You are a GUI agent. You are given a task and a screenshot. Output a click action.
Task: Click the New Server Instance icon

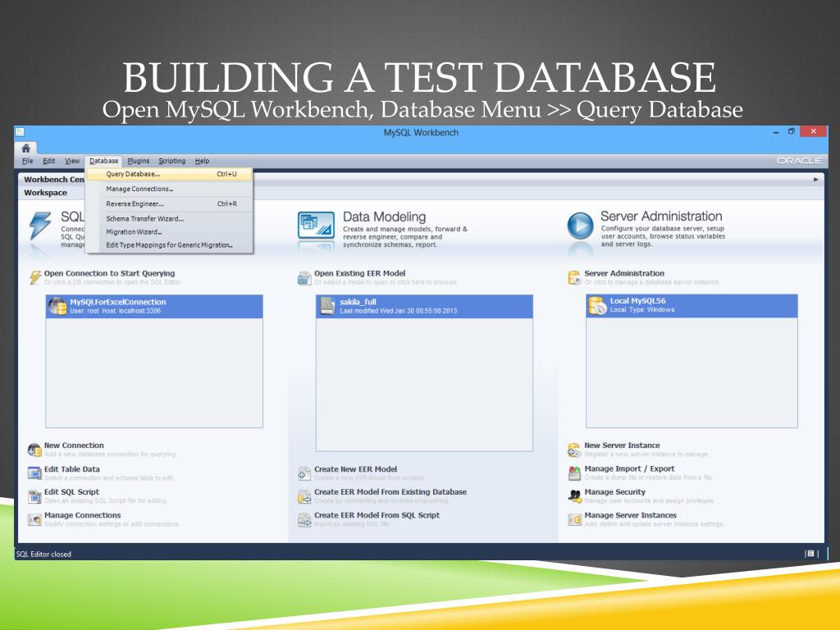[x=574, y=450]
